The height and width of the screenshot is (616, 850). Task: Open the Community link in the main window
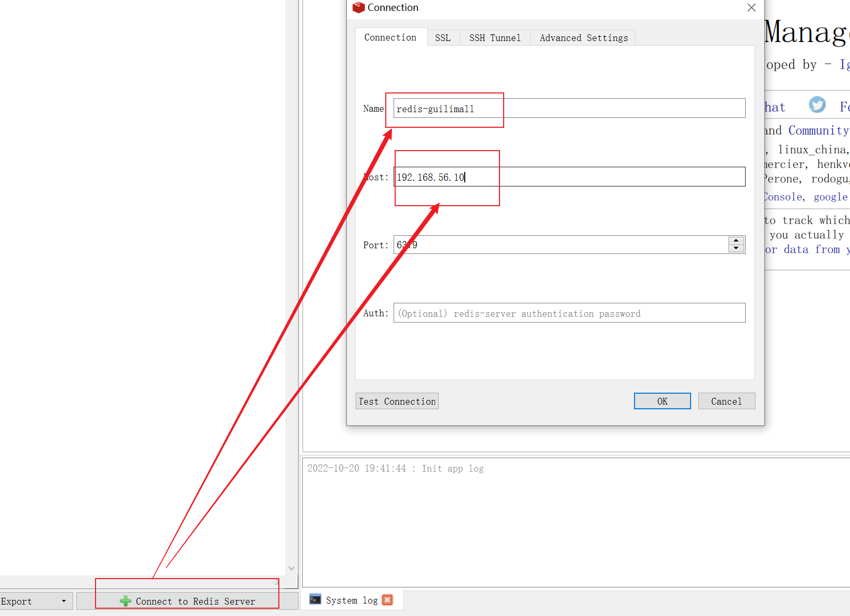click(x=818, y=130)
